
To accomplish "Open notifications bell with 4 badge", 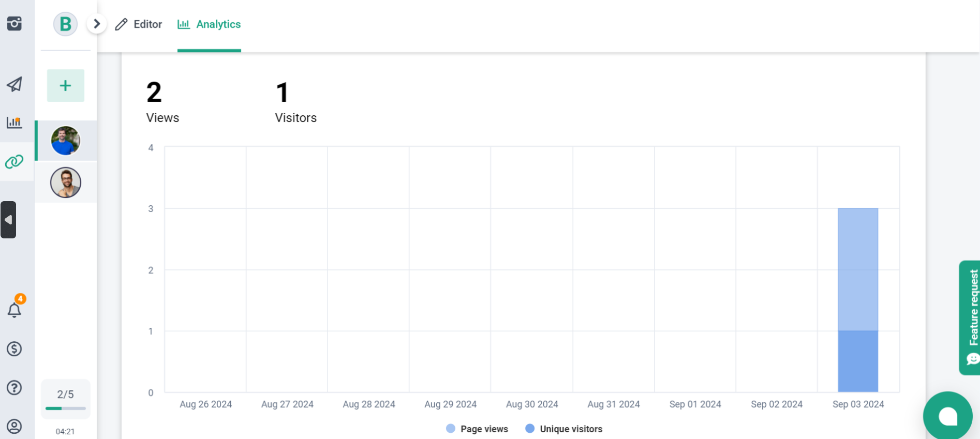I will (x=14, y=310).
